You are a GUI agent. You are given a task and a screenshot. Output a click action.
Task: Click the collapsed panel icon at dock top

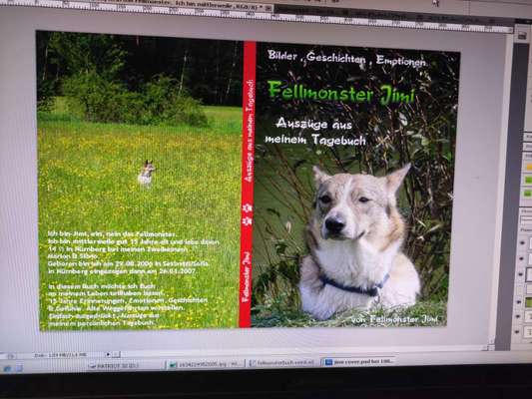pos(522,35)
